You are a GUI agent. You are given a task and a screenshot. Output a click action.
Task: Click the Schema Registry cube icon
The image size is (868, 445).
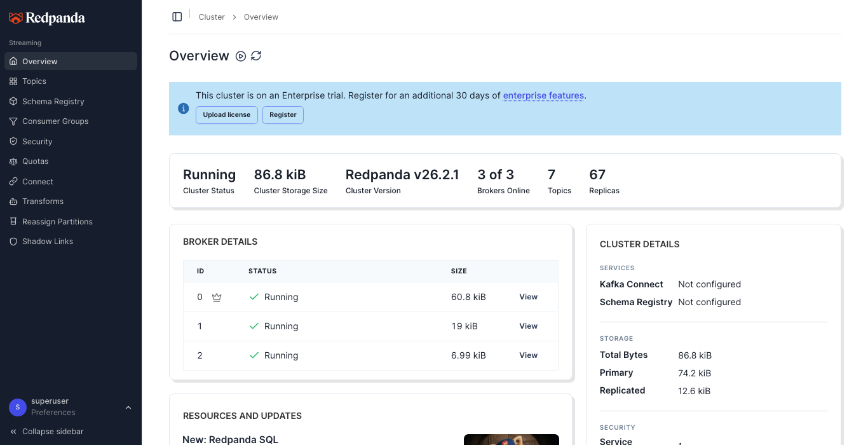13,102
